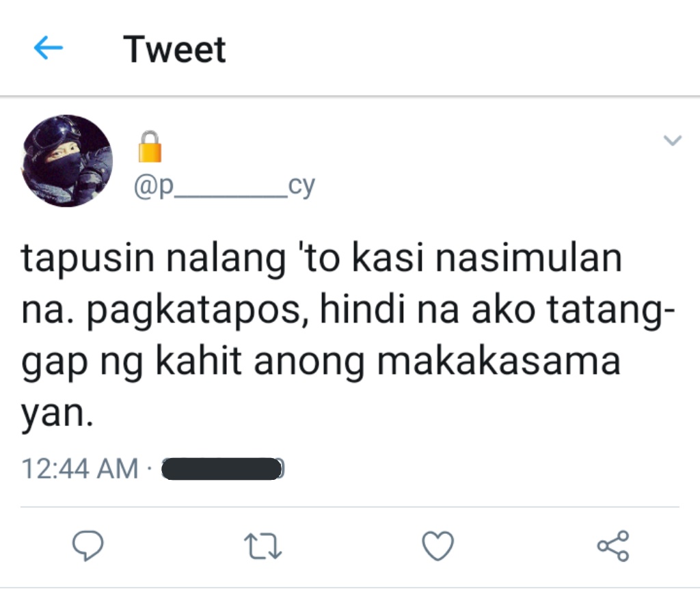700x592 pixels.
Task: Click the tweet line starting 'tapusin nalang'
Action: click(321, 258)
